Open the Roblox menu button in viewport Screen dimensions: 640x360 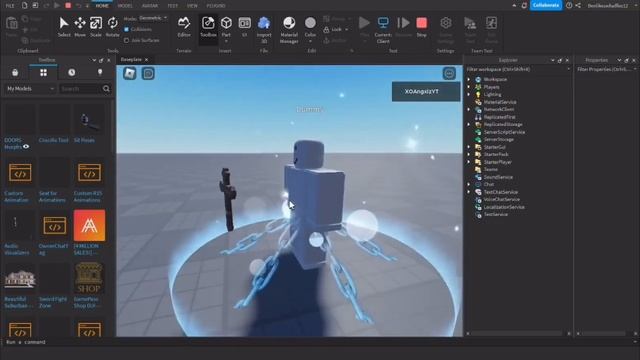(130, 73)
